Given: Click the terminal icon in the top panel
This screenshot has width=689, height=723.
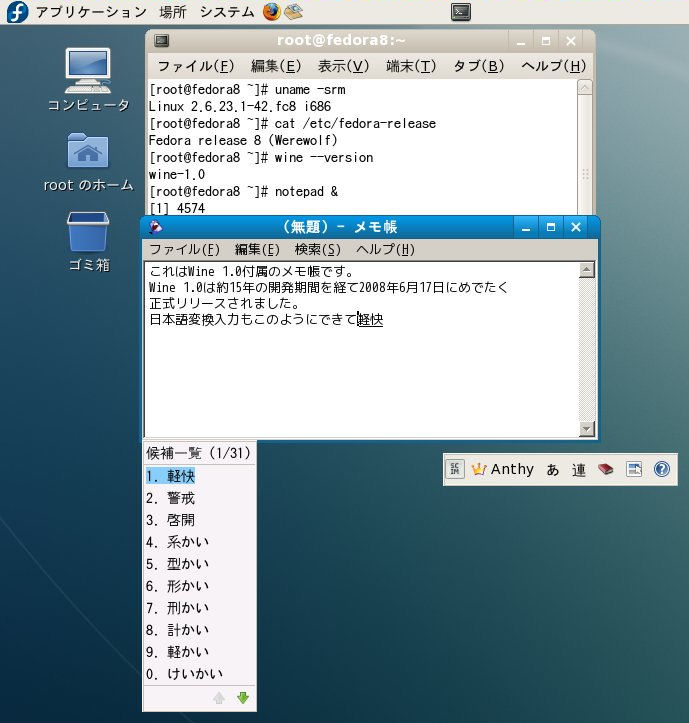Looking at the screenshot, I should pyautogui.click(x=461, y=12).
